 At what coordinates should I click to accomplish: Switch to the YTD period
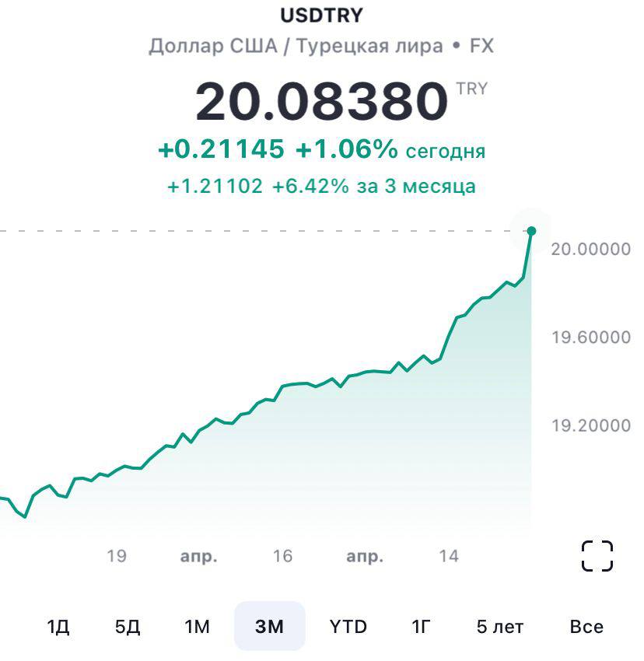pos(348,627)
